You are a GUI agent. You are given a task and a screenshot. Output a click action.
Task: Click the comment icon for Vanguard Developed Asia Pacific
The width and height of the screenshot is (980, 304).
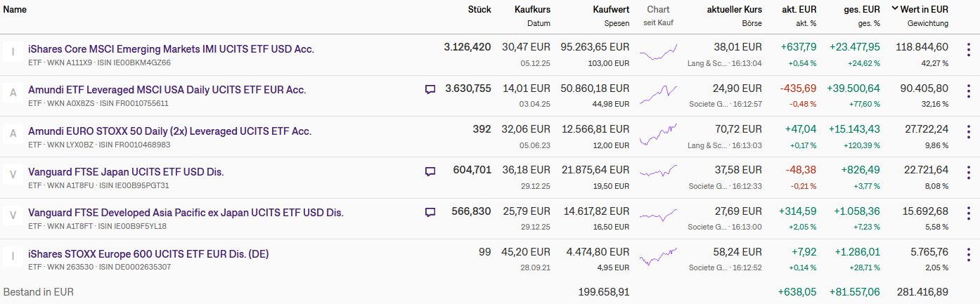(x=430, y=212)
